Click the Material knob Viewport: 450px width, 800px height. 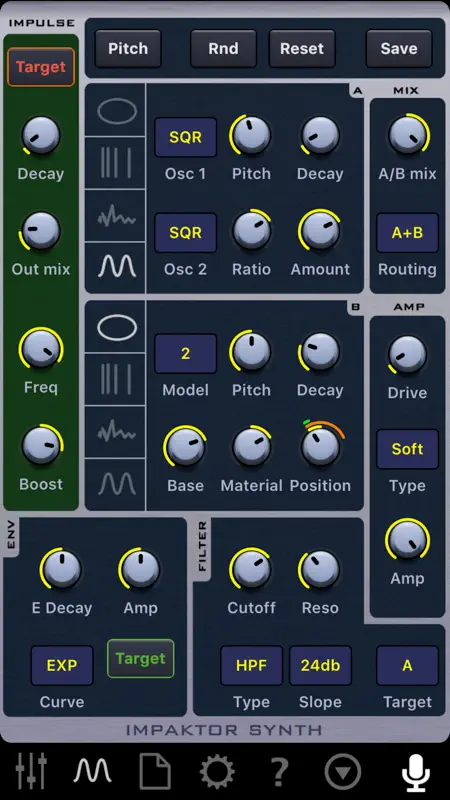click(252, 446)
